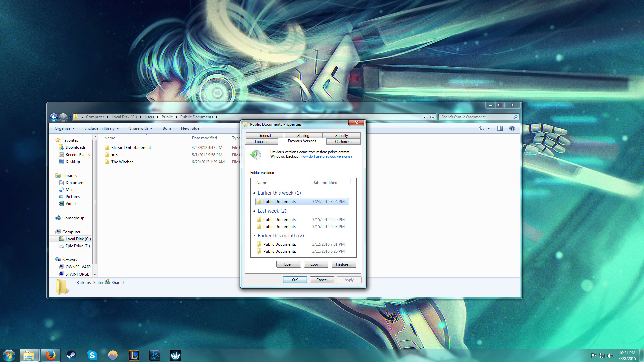The height and width of the screenshot is (362, 644).
Task: Click the Change your view icon
Action: tap(482, 128)
